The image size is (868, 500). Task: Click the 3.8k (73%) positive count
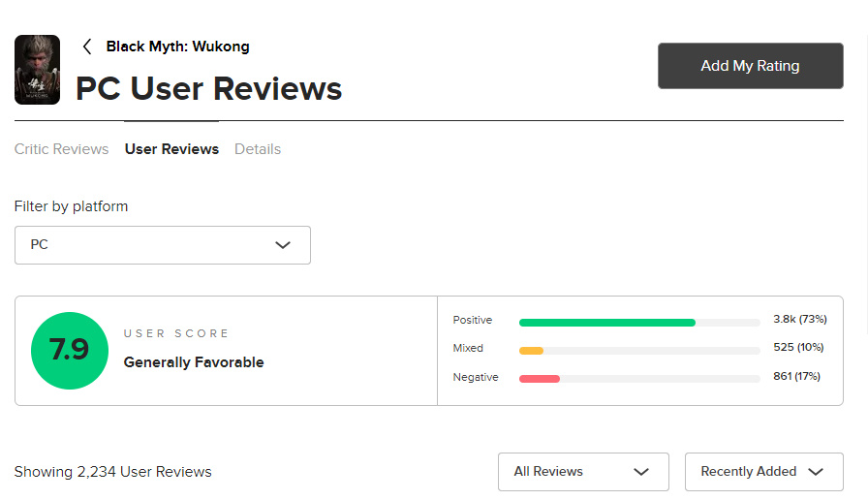click(x=800, y=319)
